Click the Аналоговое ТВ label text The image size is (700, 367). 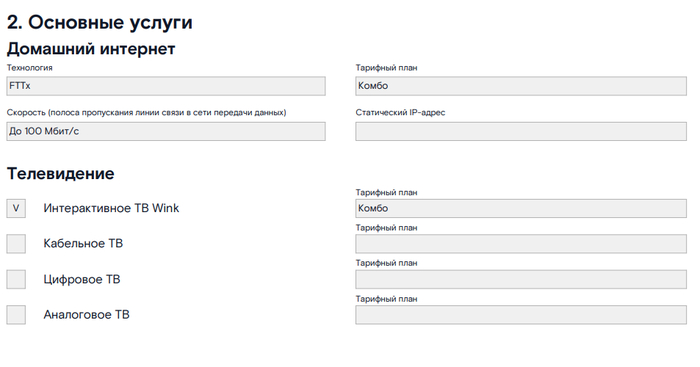pyautogui.click(x=86, y=315)
